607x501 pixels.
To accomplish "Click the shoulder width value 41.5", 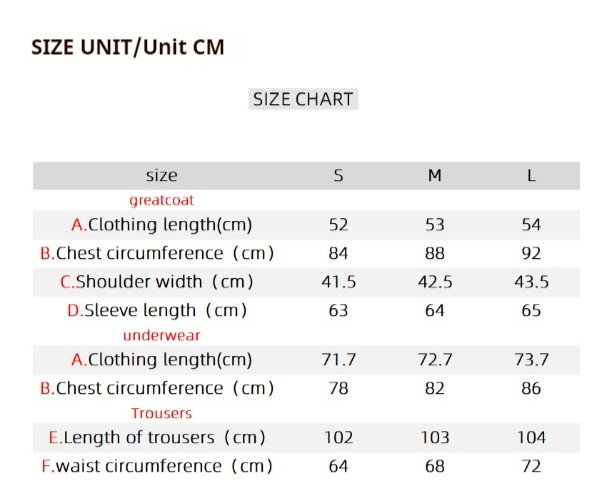I will click(338, 282).
